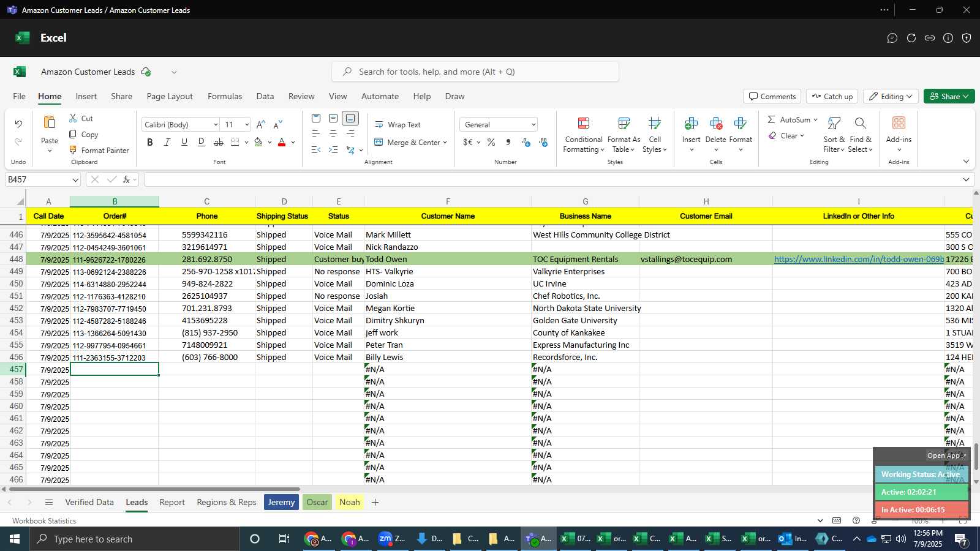This screenshot has width=980, height=551.
Task: Apply double underline formatting
Action: 202,142
